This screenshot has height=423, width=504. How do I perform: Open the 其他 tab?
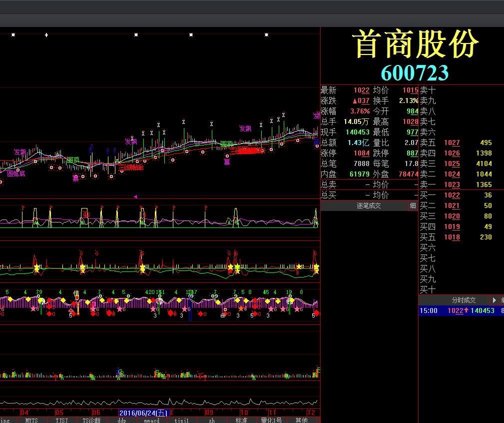(x=302, y=420)
